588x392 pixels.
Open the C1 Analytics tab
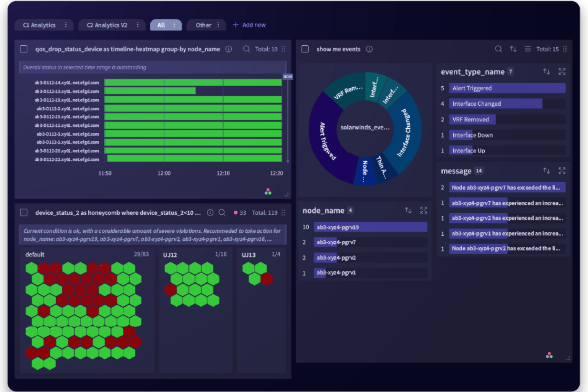(x=39, y=25)
